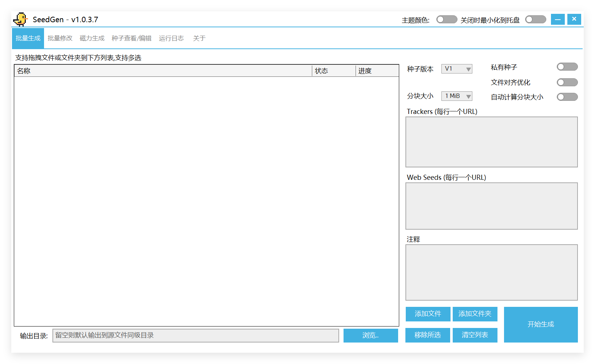The height and width of the screenshot is (364, 595).
Task: Open the 磁力生成 tab
Action: click(92, 38)
